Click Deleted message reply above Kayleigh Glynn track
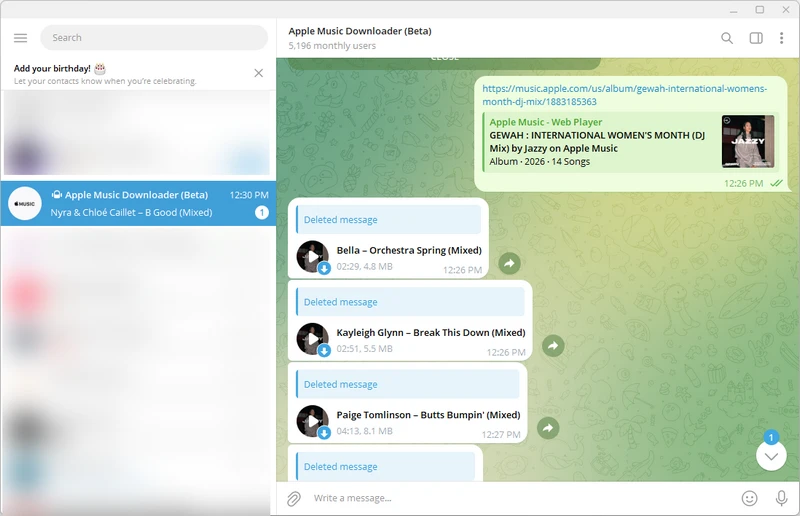Viewport: 800px width, 516px height. (410, 302)
